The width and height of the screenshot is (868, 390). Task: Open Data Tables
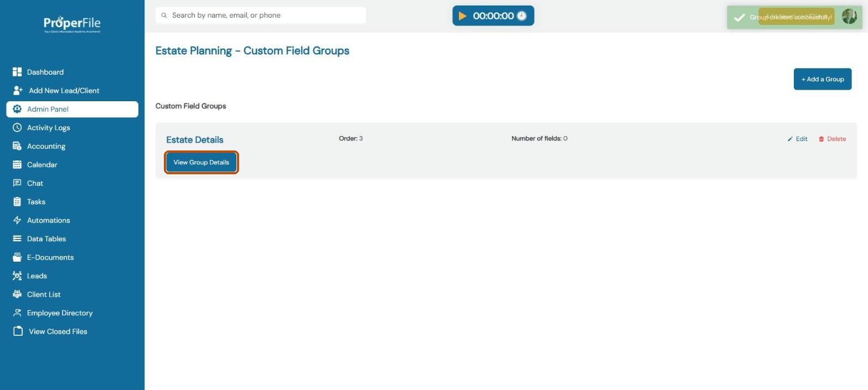coord(72,238)
